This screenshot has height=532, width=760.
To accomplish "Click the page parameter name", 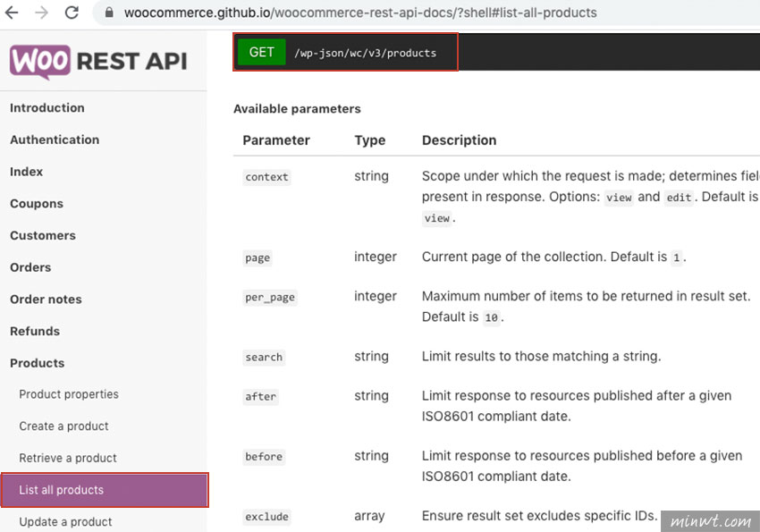I will (258, 258).
